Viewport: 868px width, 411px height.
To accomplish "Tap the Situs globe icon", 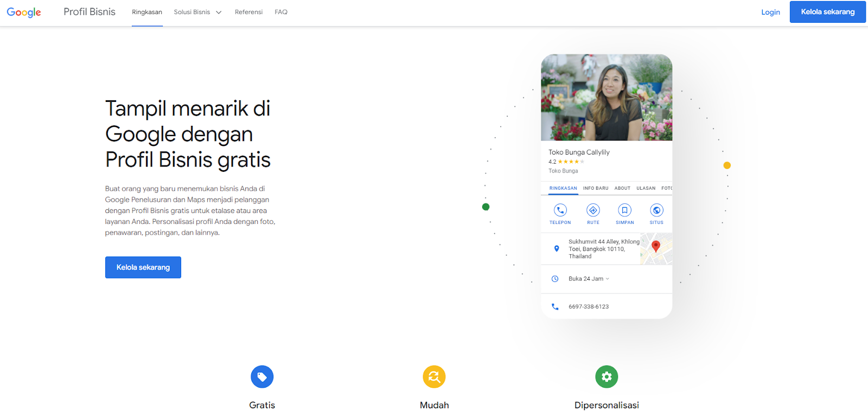I will pos(656,210).
